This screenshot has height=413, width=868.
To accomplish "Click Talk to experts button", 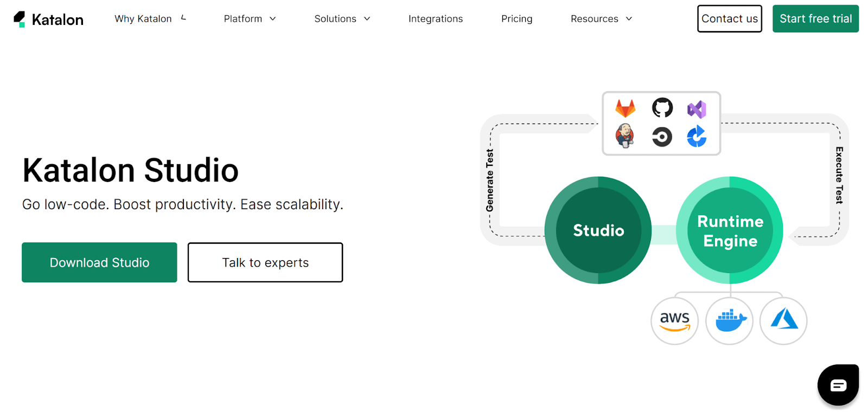I will 265,262.
